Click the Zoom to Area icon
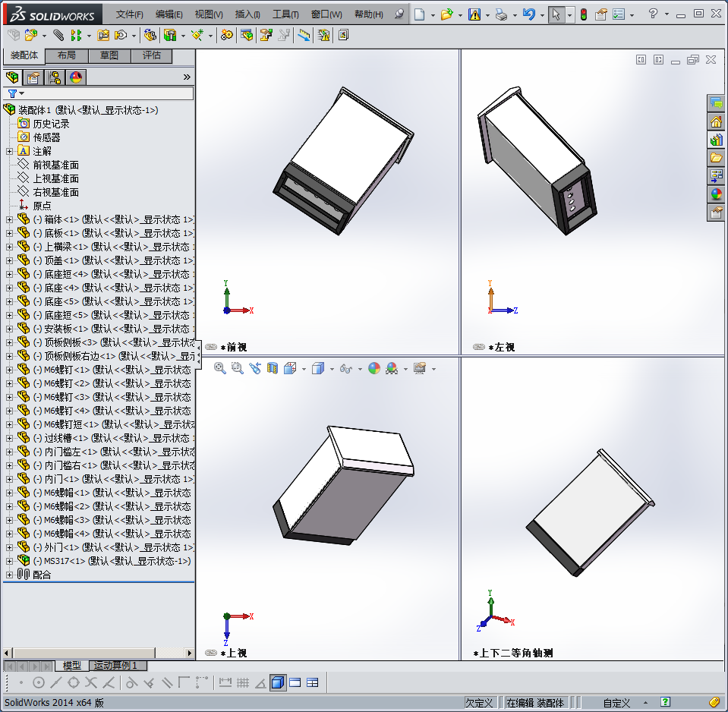 click(x=238, y=369)
